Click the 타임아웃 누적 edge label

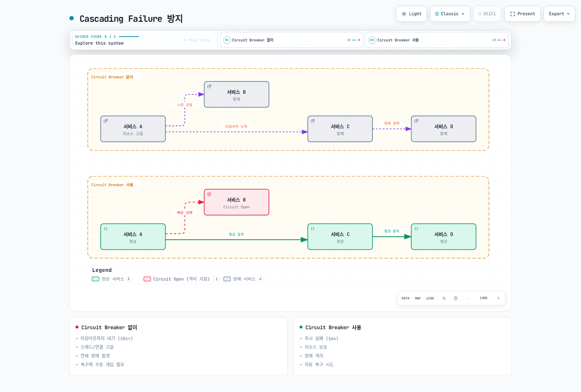click(236, 127)
